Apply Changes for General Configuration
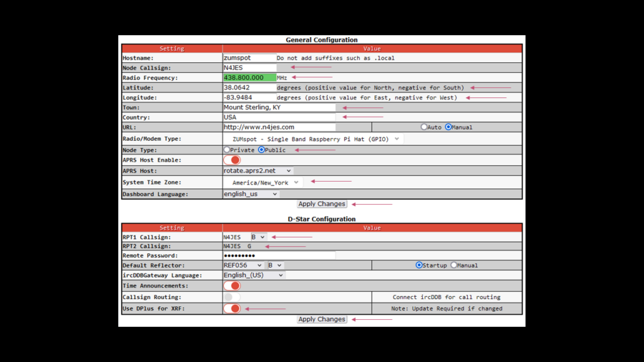The image size is (644, 362). [x=321, y=204]
